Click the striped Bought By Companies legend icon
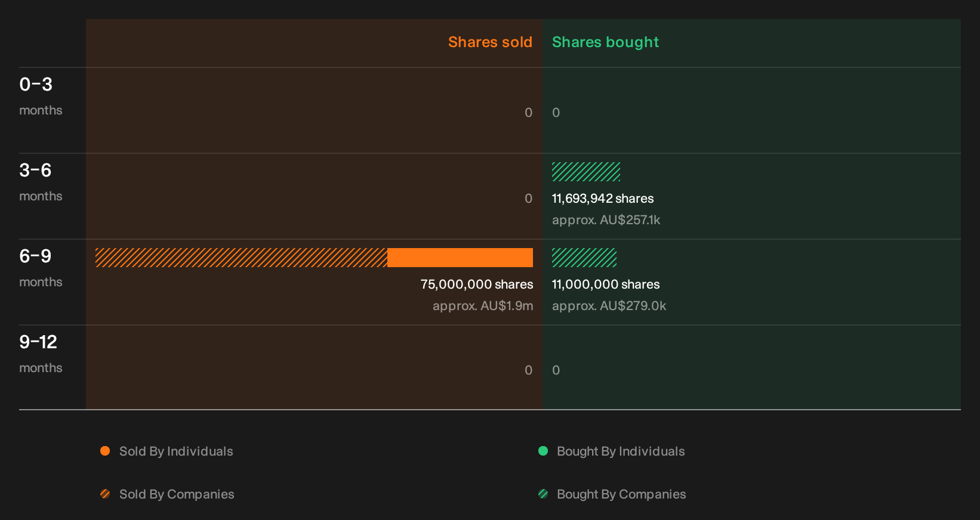This screenshot has height=520, width=980. (543, 494)
